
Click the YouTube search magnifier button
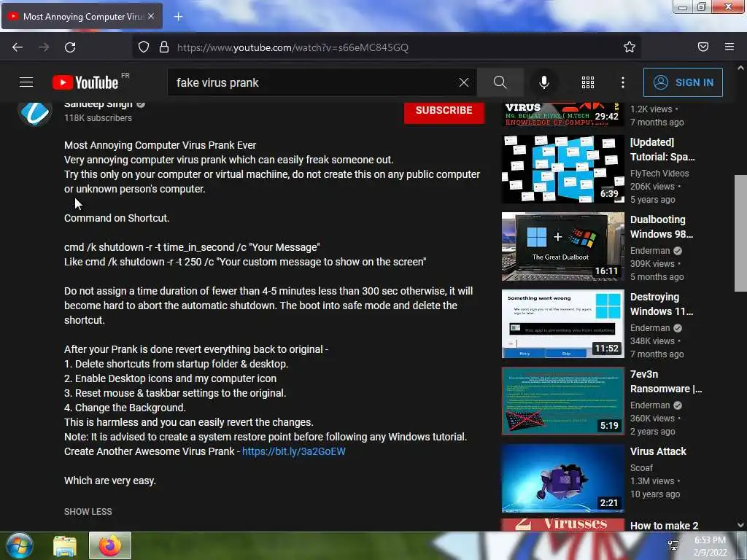pyautogui.click(x=500, y=82)
